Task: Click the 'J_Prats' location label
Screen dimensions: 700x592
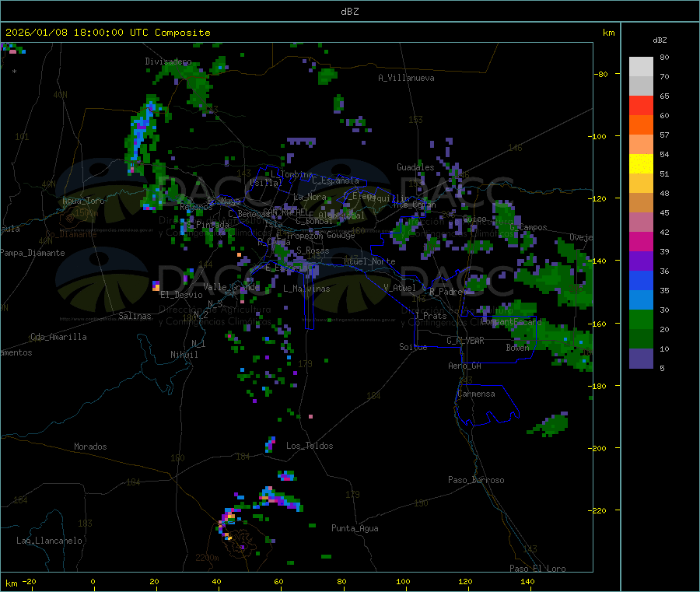Action: [x=430, y=316]
